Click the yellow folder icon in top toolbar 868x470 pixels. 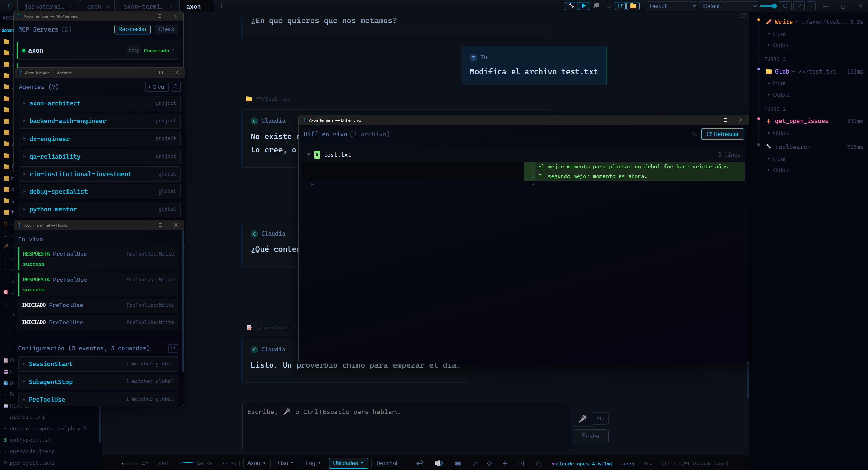coord(633,6)
